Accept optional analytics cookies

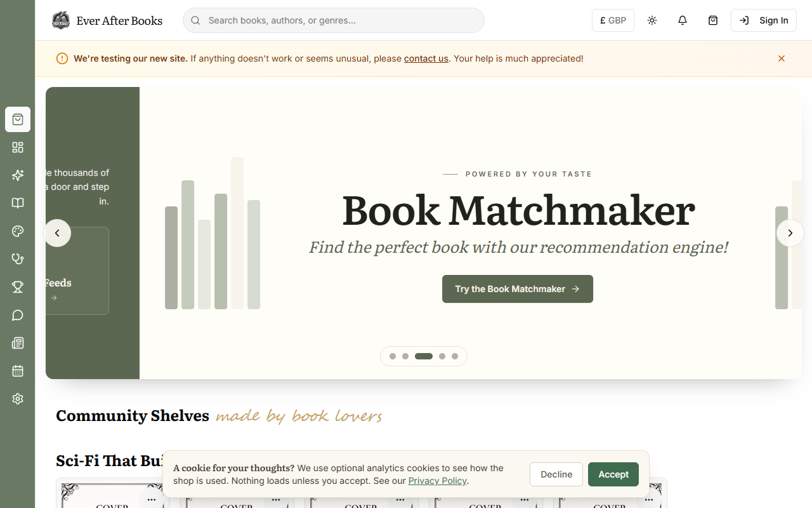[613, 474]
